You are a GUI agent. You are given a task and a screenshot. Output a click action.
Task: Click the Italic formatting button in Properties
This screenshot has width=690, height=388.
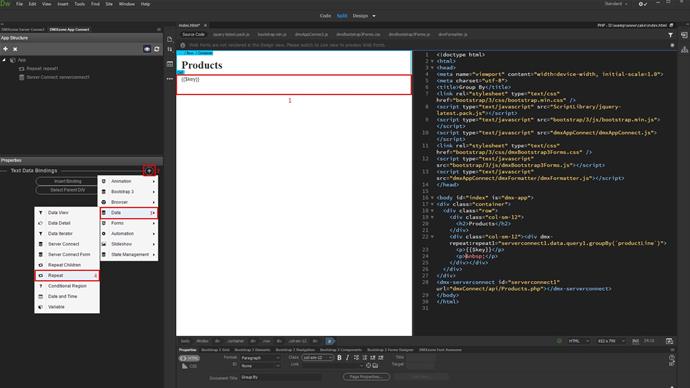348,358
